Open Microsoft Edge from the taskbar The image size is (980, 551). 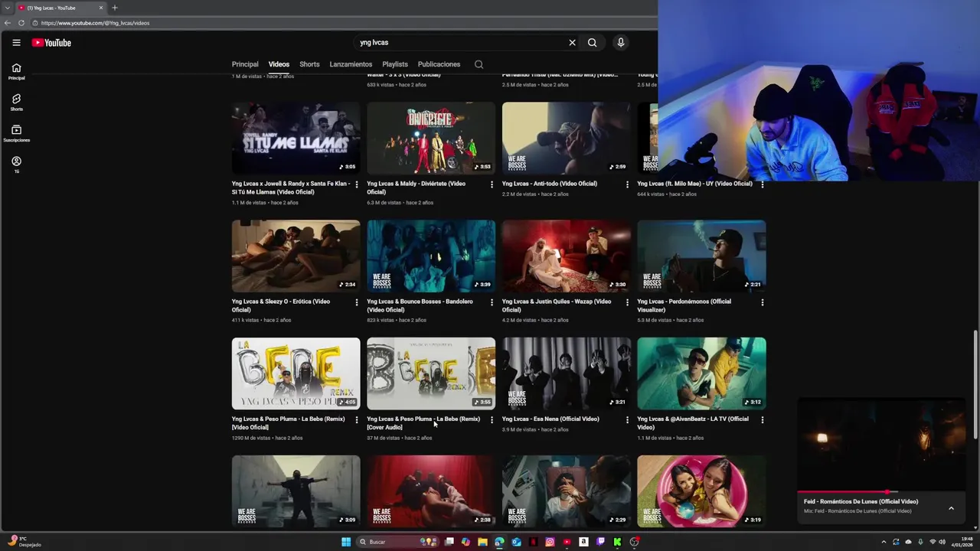click(x=499, y=542)
